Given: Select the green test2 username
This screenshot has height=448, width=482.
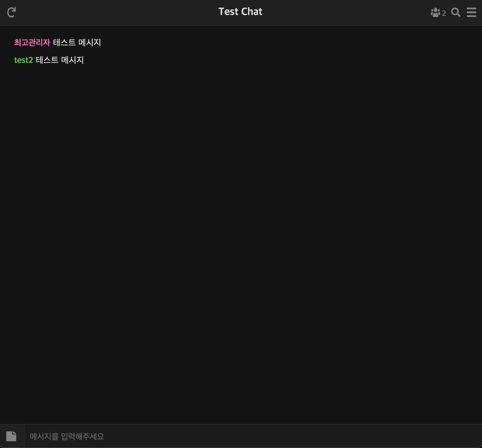Looking at the screenshot, I should coord(23,60).
